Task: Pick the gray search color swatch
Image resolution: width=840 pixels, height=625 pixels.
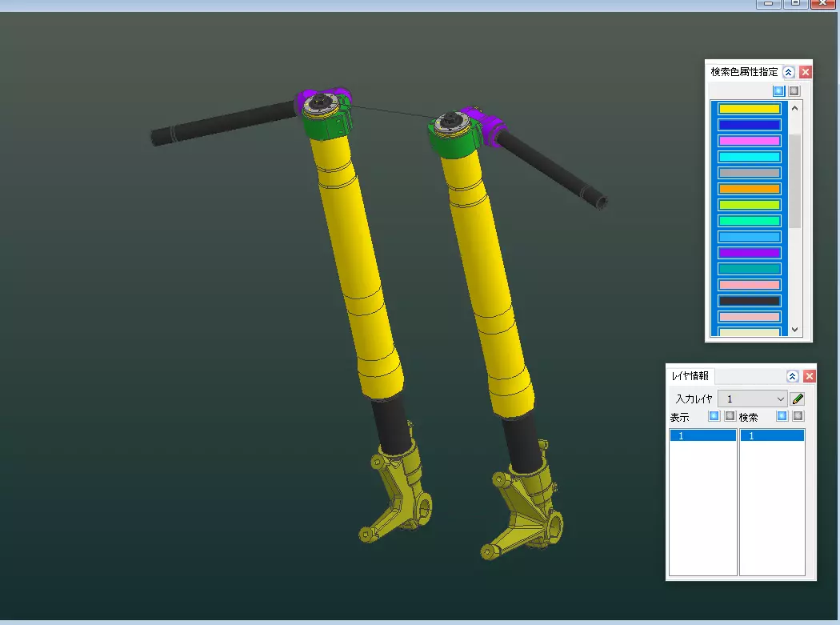Action: pos(749,173)
